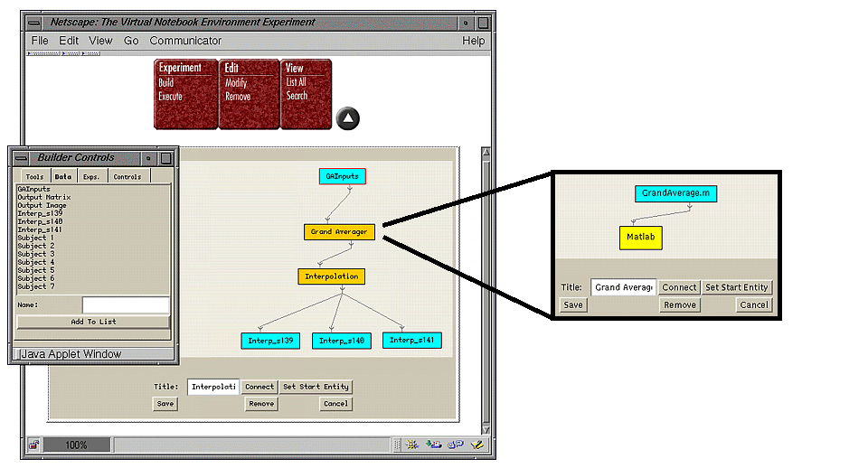Open the Mailbox icon in the component bar
This screenshot has height=468, width=868.
pos(434,445)
